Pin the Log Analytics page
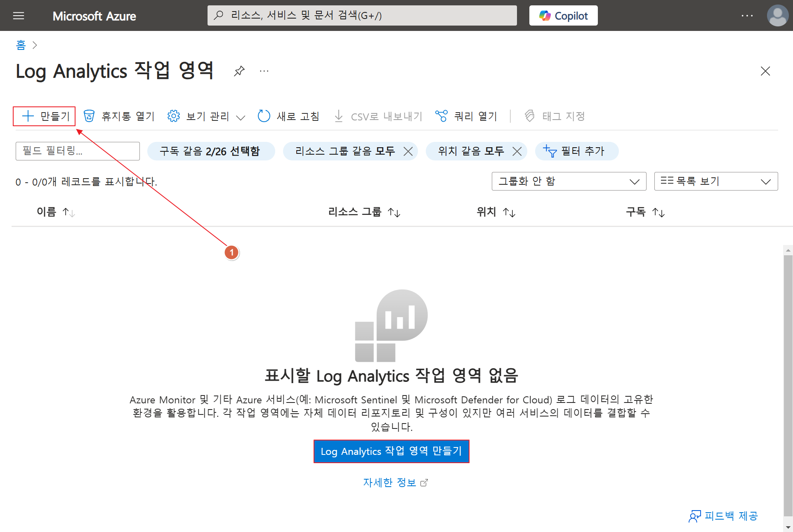 [239, 71]
